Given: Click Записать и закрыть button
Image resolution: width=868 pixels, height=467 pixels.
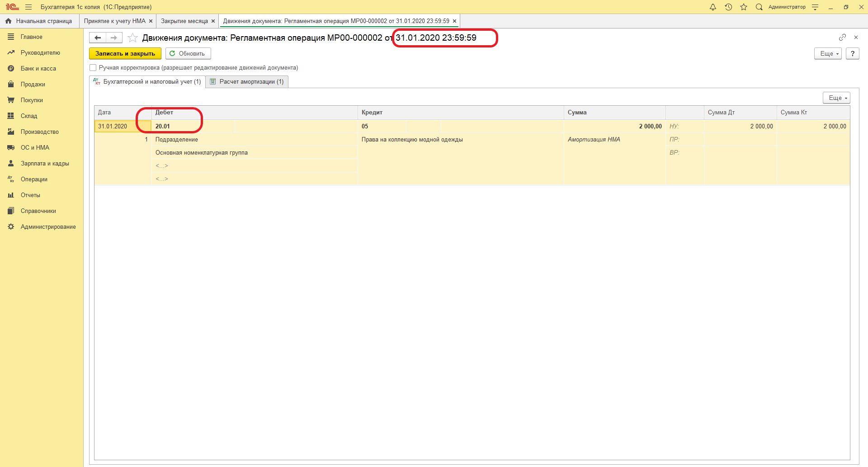Looking at the screenshot, I should pyautogui.click(x=125, y=53).
